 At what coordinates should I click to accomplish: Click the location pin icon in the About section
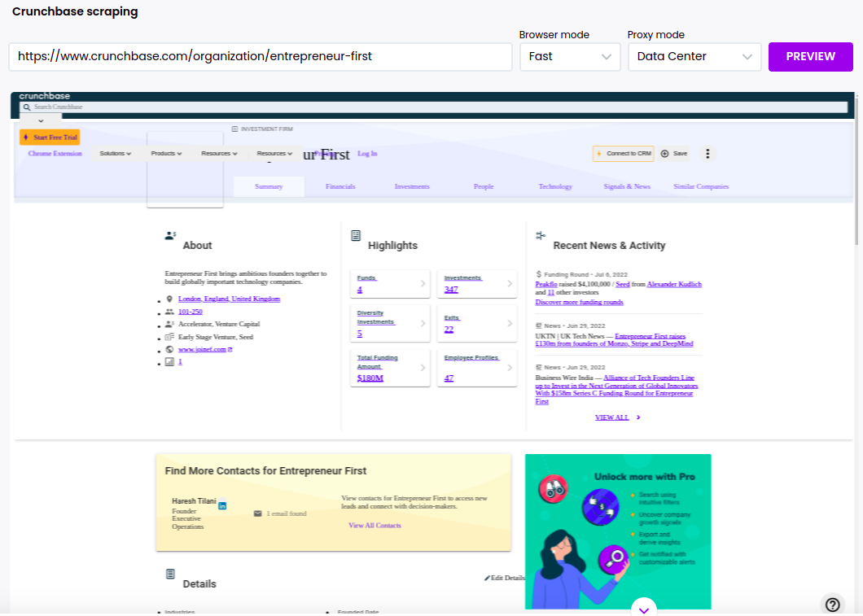coord(169,298)
